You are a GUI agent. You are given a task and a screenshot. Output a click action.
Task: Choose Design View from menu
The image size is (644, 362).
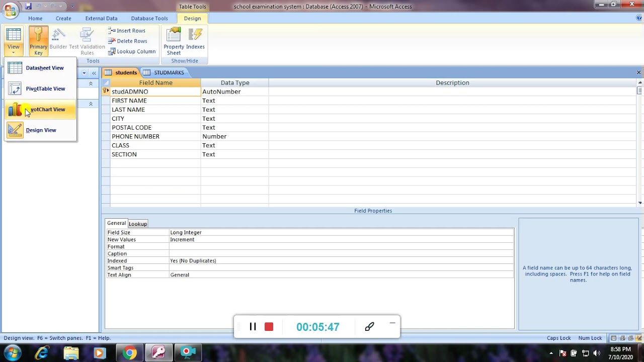point(40,130)
